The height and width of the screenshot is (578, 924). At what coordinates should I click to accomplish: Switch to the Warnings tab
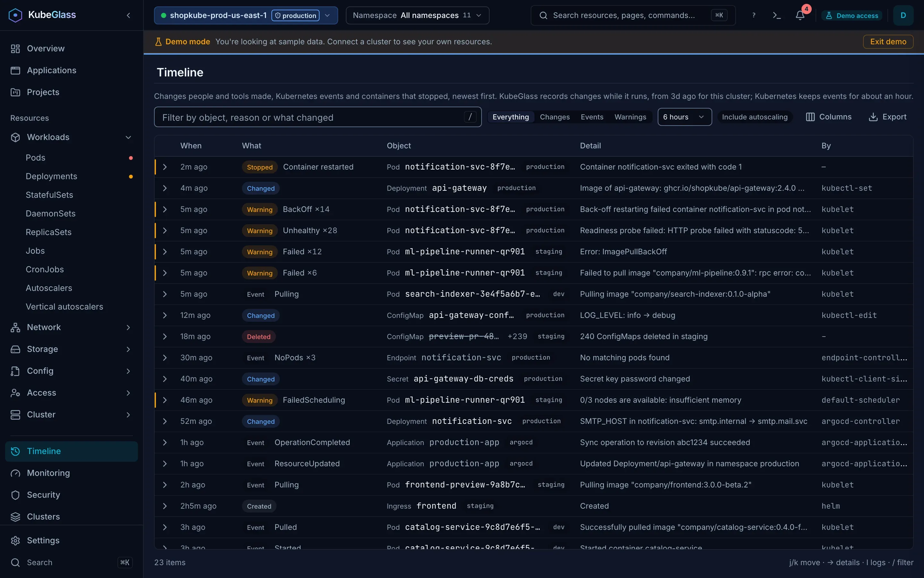630,117
